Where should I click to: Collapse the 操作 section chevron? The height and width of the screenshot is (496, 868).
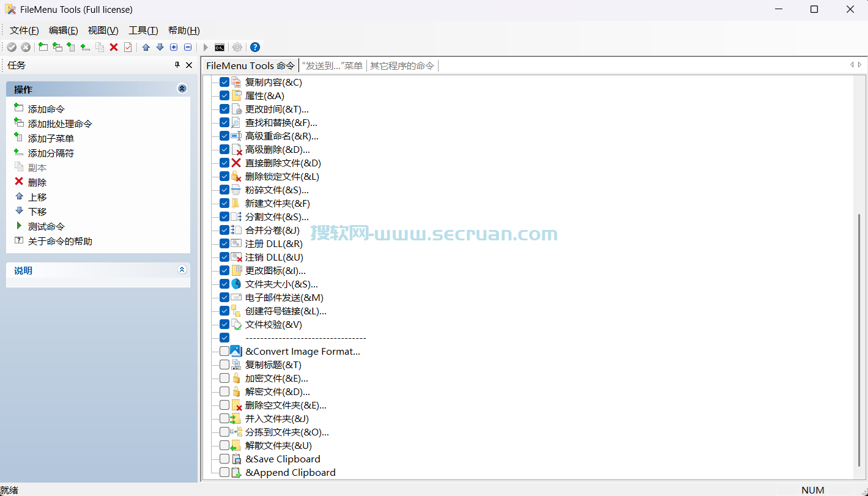182,89
